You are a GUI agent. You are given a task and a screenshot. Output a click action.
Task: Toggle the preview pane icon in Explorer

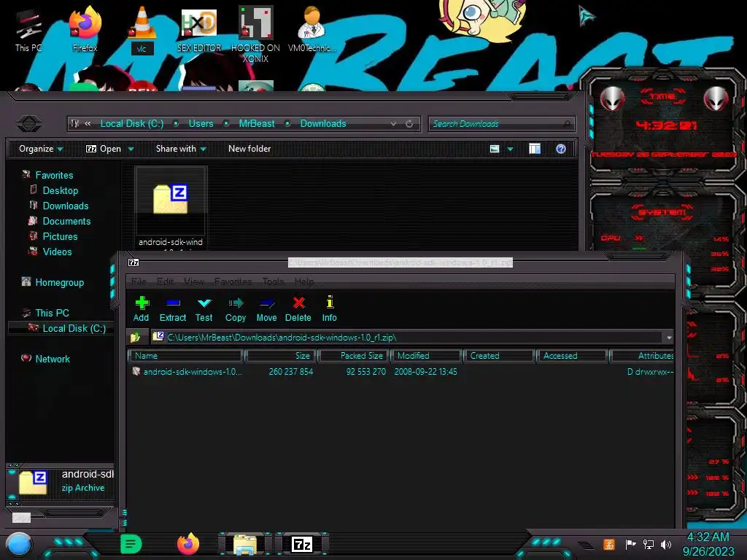coord(535,149)
